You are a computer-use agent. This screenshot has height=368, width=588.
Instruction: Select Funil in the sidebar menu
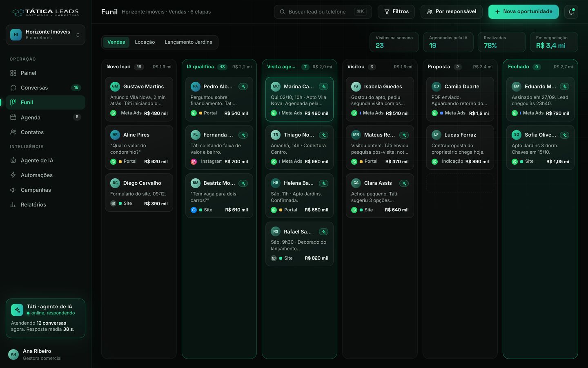(x=45, y=102)
